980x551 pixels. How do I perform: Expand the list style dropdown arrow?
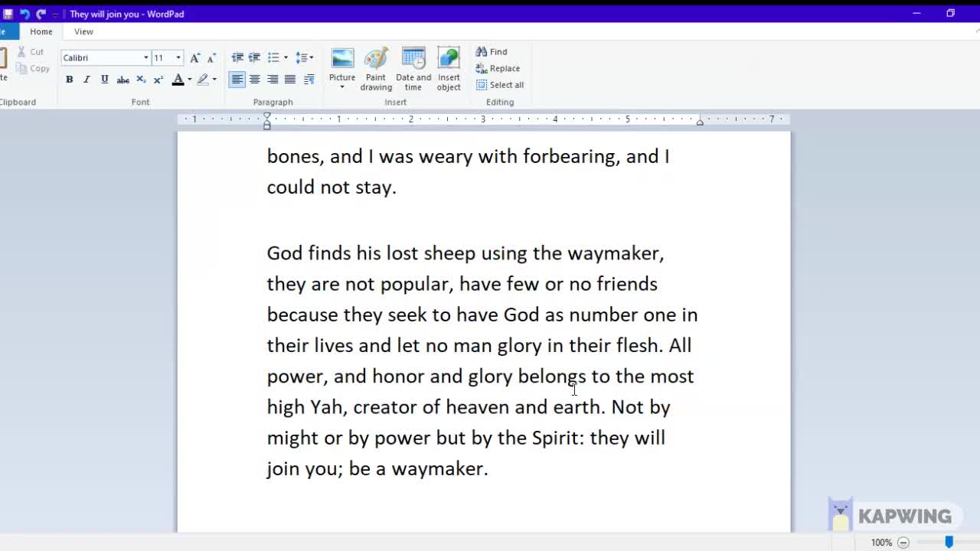pos(286,57)
